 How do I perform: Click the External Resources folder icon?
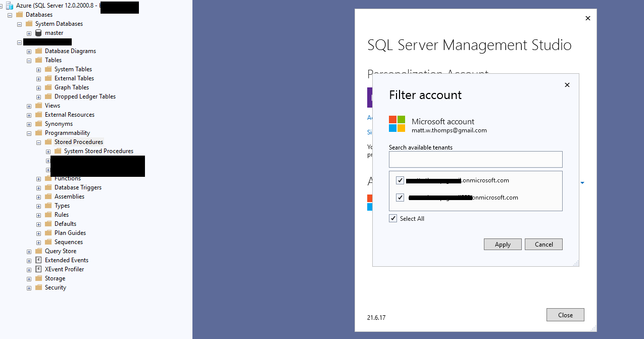point(38,115)
